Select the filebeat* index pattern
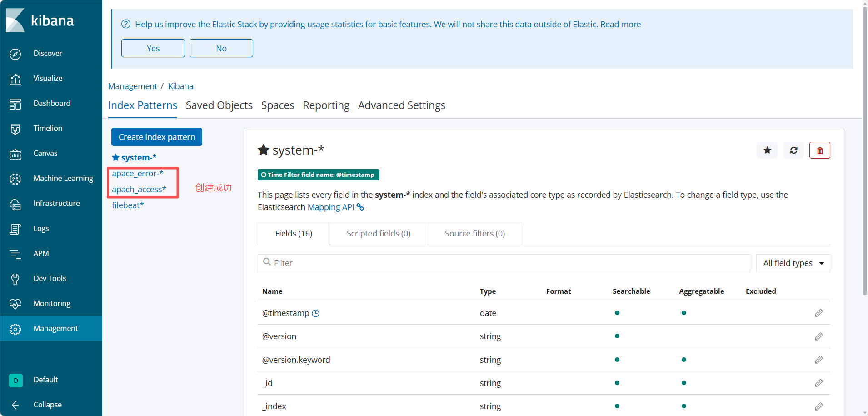Image resolution: width=868 pixels, height=416 pixels. 128,205
